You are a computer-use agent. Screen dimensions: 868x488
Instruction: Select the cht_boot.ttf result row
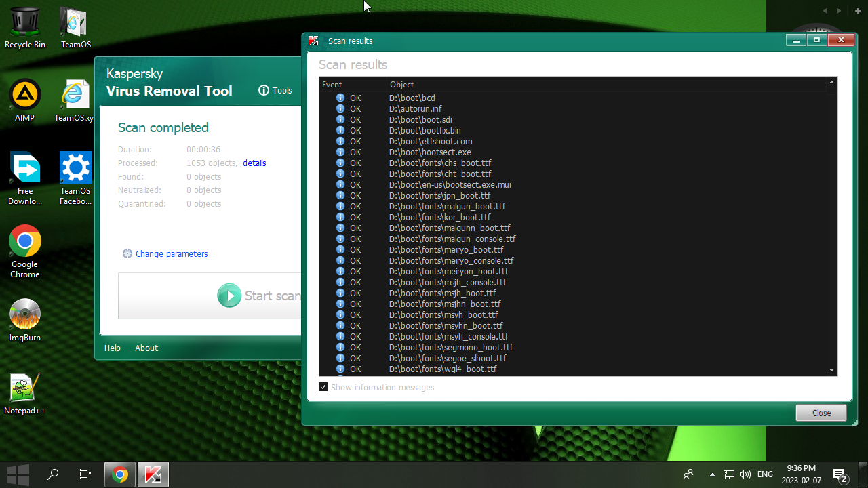[574, 174]
